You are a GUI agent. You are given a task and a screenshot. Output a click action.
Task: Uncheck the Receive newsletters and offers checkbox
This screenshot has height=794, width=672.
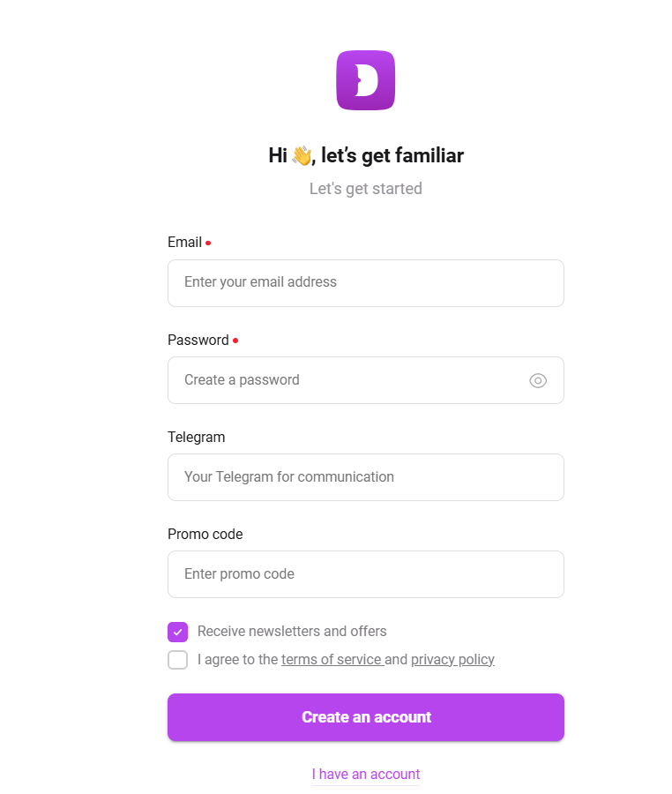(177, 632)
